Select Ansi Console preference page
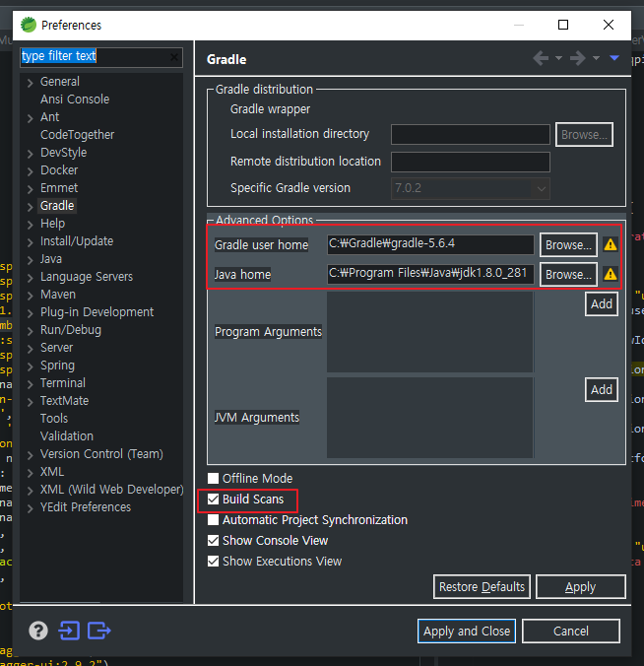This screenshot has height=666, width=644. coord(75,100)
